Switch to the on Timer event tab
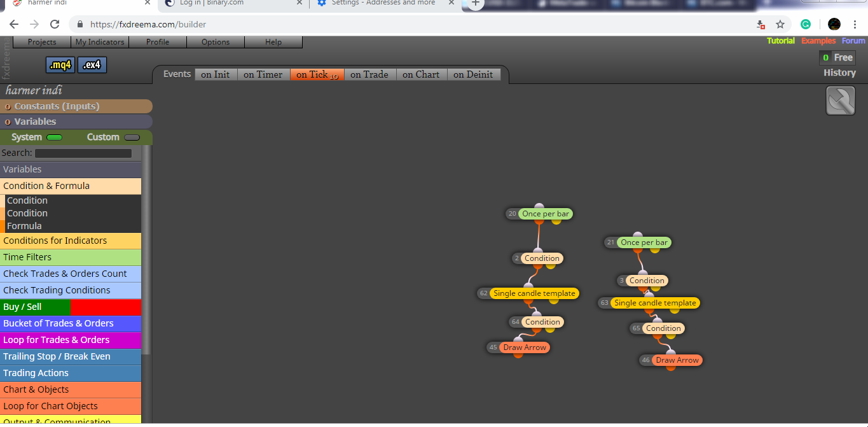 (x=263, y=74)
